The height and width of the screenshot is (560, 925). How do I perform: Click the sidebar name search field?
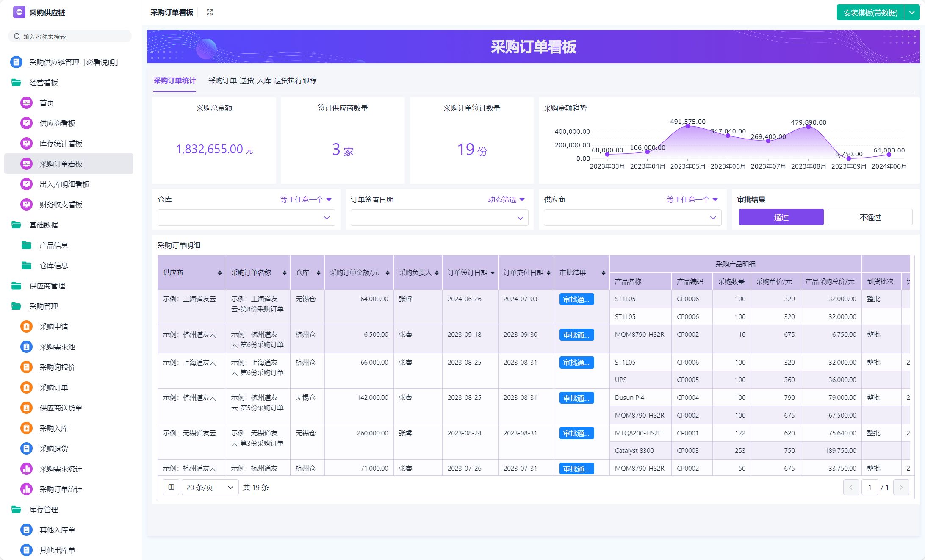point(70,37)
